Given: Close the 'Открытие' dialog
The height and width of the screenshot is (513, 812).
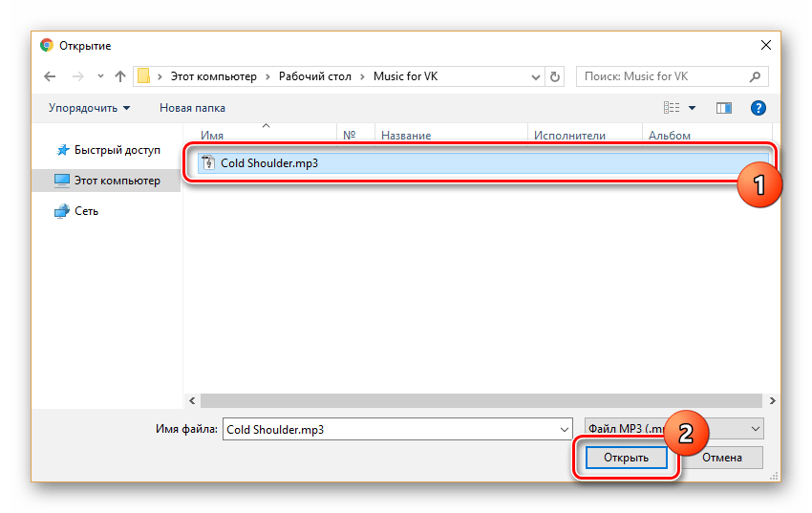Looking at the screenshot, I should 766,45.
